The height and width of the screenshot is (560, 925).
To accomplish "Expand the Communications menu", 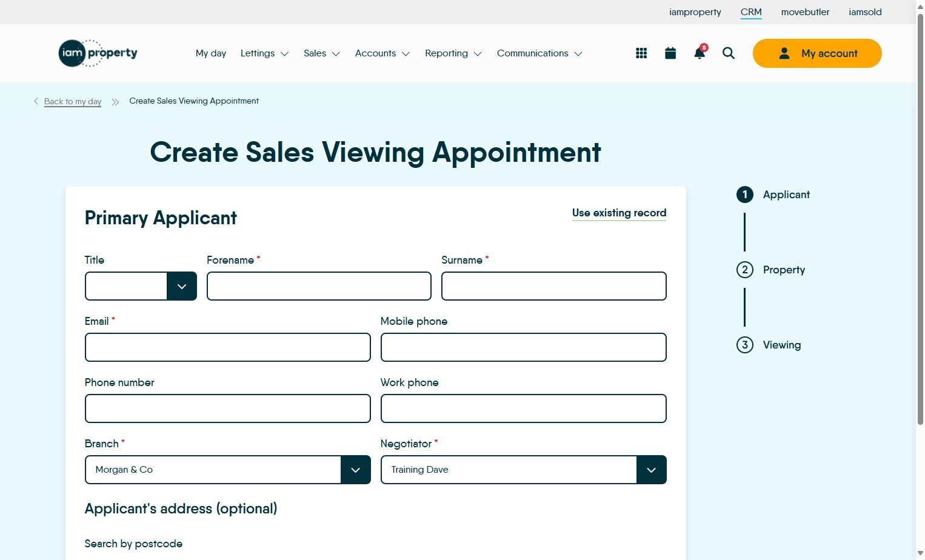I will 539,53.
